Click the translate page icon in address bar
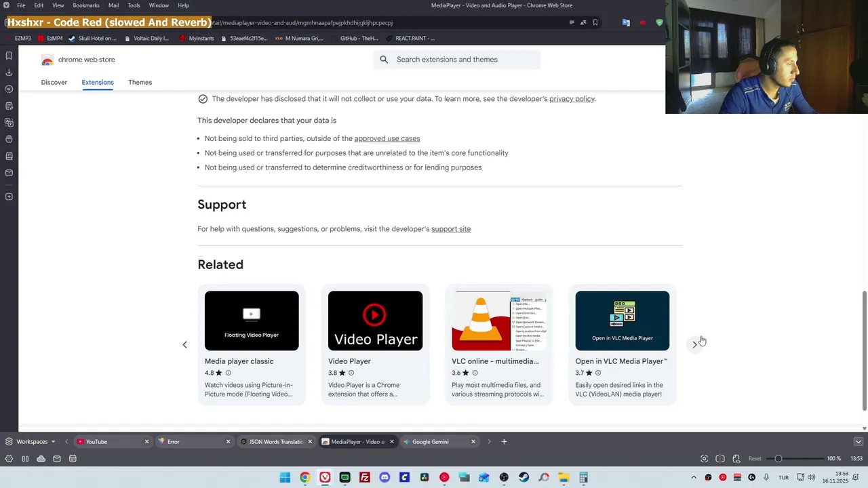 point(583,22)
